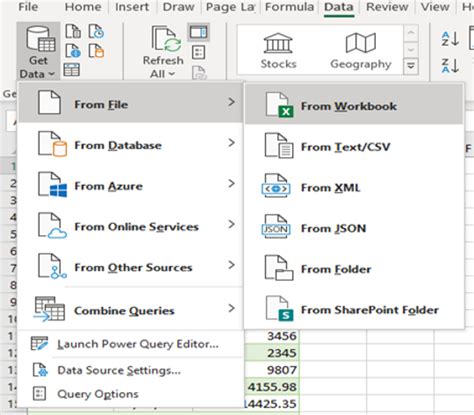The width and height of the screenshot is (474, 415).
Task: Switch to the Review tab
Action: [x=387, y=7]
